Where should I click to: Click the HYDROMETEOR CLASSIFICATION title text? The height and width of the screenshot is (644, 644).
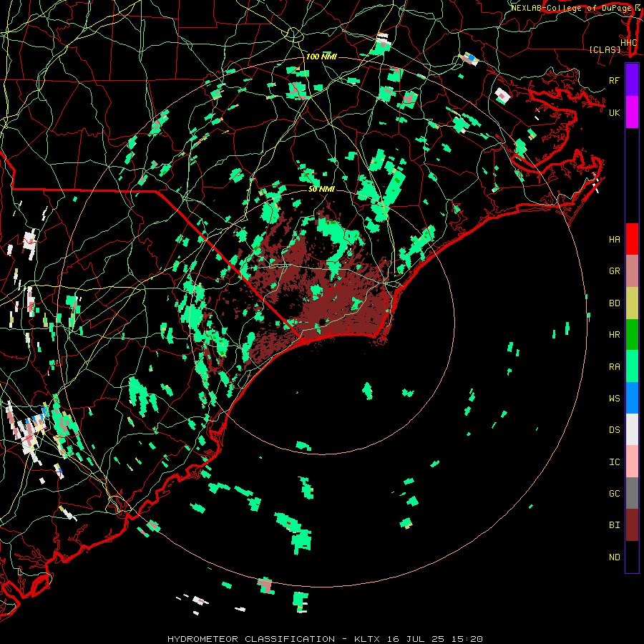coord(251,639)
